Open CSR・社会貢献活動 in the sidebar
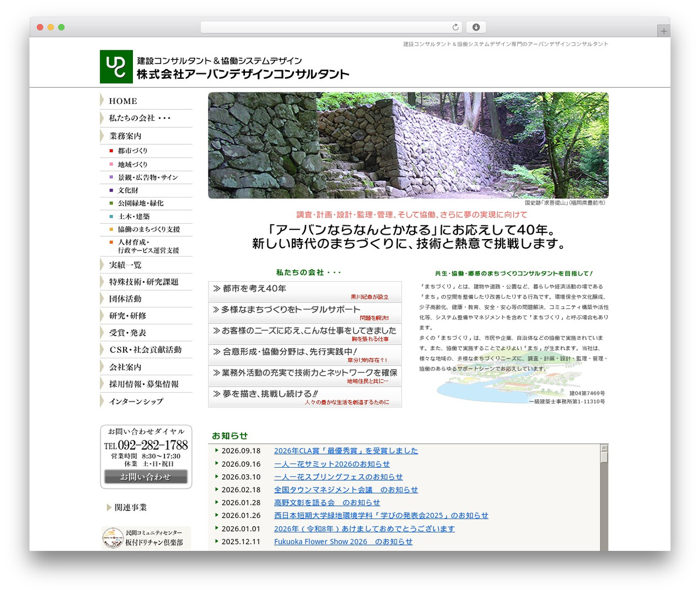The image size is (700, 593). tap(146, 350)
